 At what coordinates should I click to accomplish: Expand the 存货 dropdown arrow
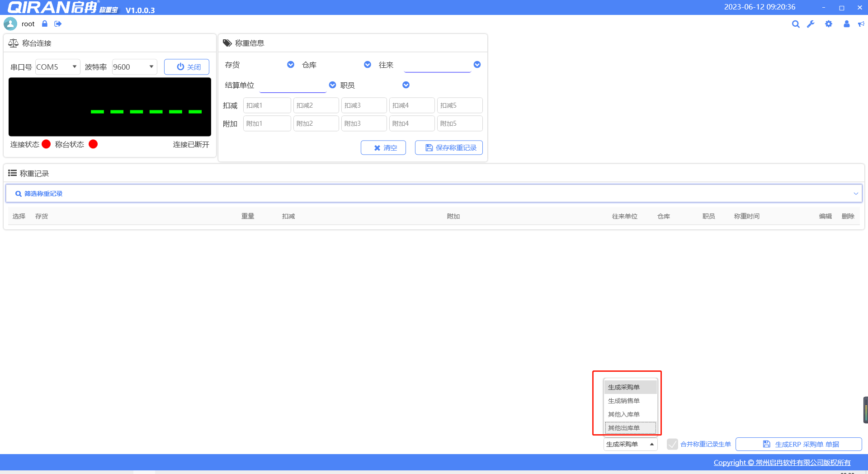click(291, 65)
